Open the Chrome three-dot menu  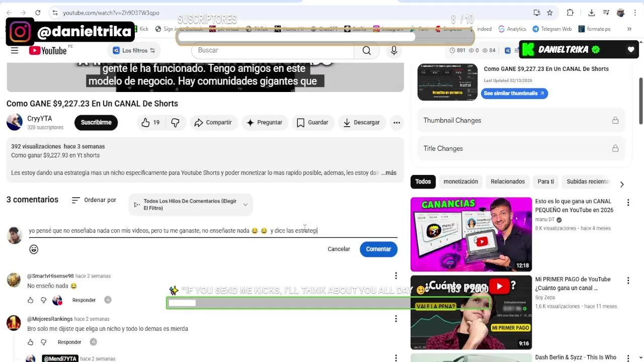coord(634,13)
